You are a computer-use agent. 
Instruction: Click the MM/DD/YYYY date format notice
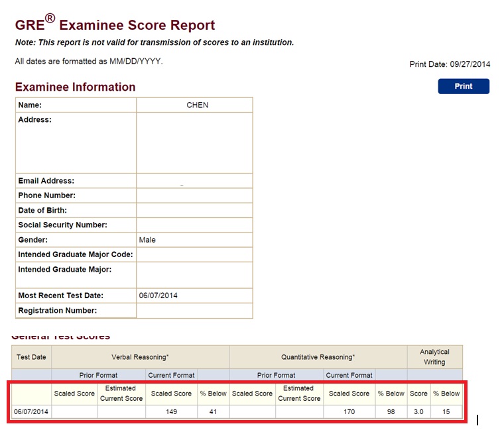pos(89,62)
